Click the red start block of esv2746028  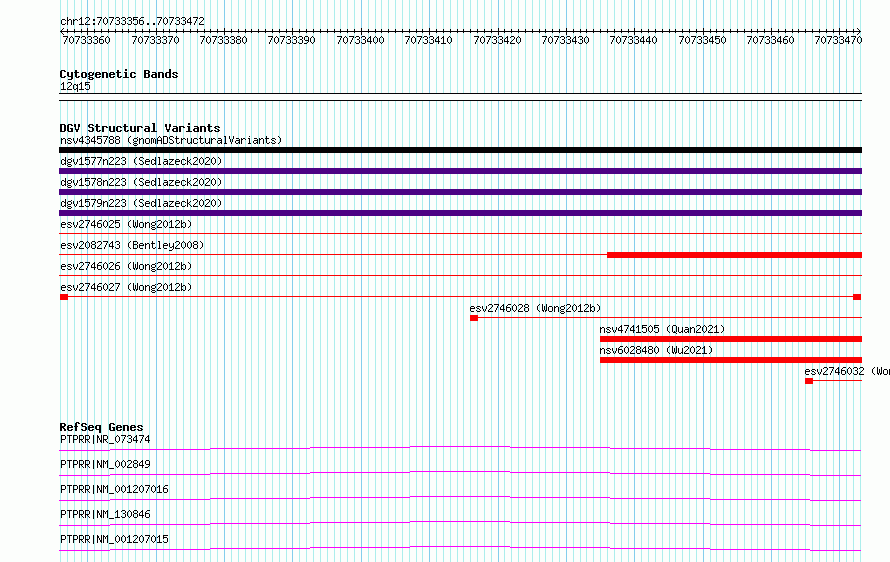[x=474, y=318]
